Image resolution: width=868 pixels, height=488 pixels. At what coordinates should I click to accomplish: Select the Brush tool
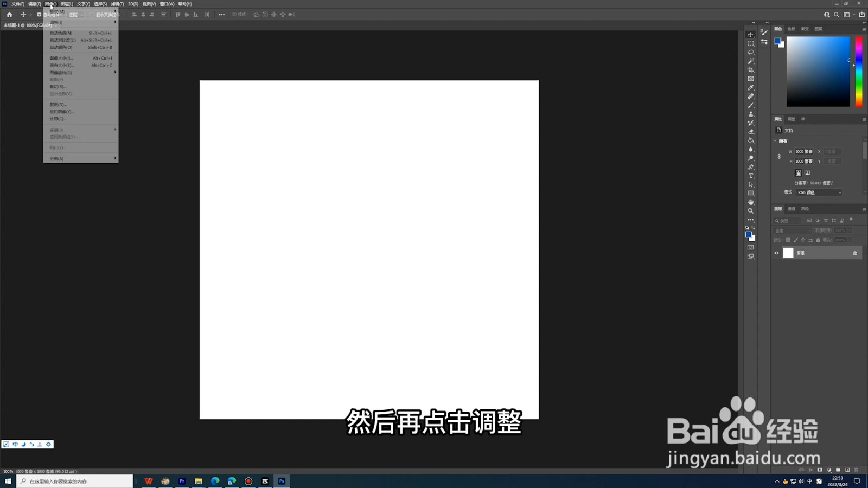[x=751, y=105]
